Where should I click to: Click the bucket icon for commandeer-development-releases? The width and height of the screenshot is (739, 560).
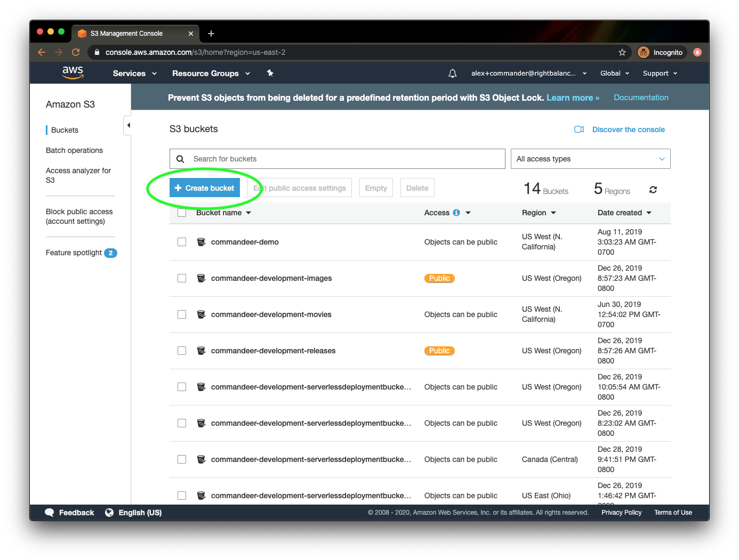pyautogui.click(x=202, y=351)
